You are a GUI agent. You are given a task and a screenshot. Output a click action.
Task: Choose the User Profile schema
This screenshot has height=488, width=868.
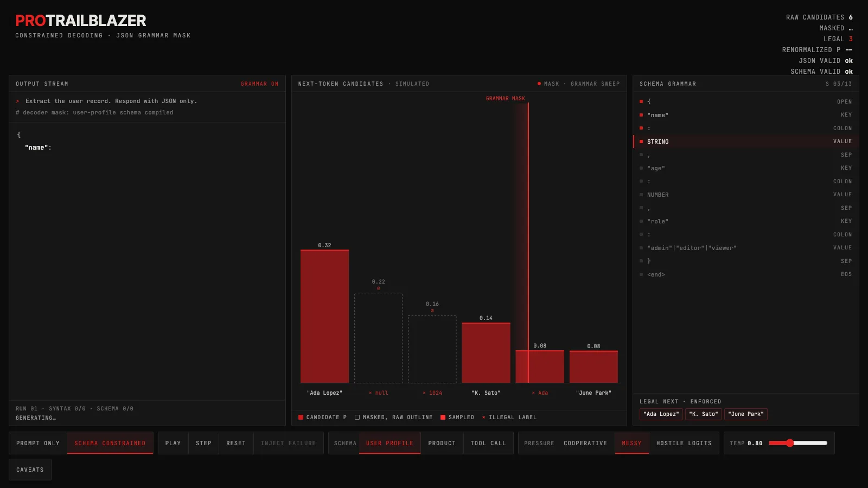tap(390, 443)
